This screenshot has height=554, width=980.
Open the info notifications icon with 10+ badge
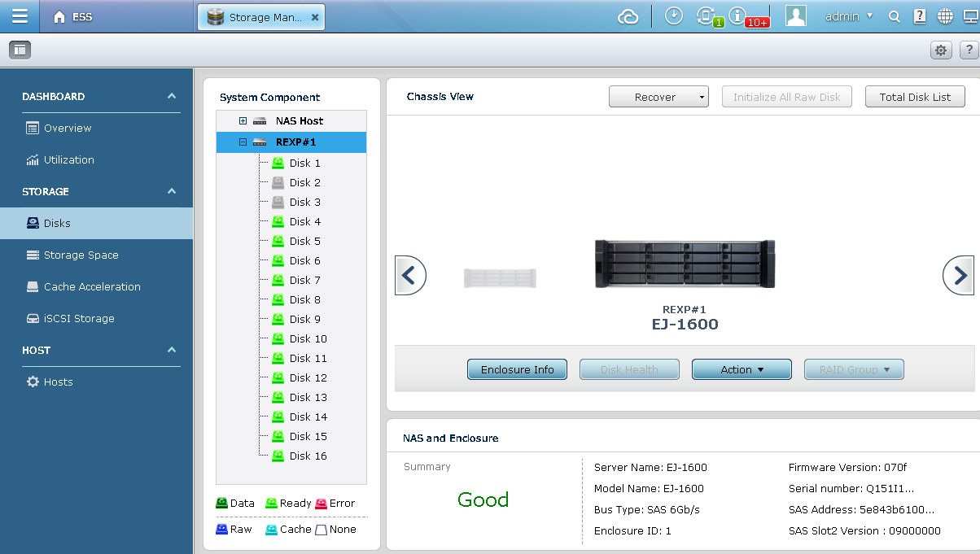738,16
